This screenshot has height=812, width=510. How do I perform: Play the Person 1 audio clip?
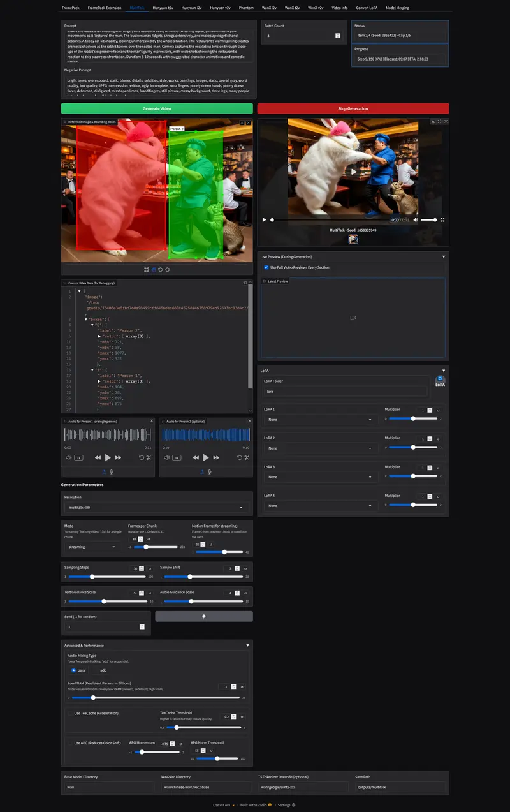pos(108,457)
